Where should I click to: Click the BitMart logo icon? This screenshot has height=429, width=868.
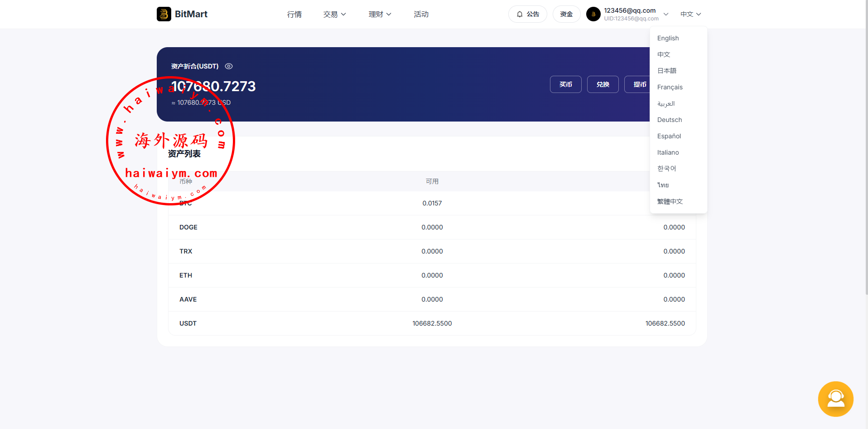click(x=164, y=14)
